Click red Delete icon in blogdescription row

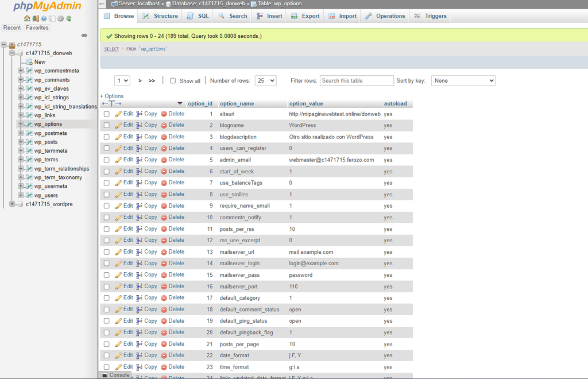[164, 137]
